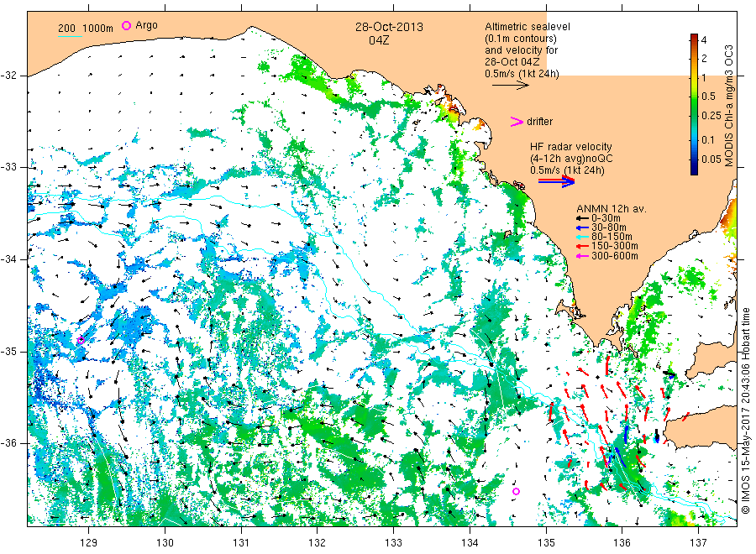Click the '150-300m' depth label
This screenshot has width=756, height=554.
point(614,247)
